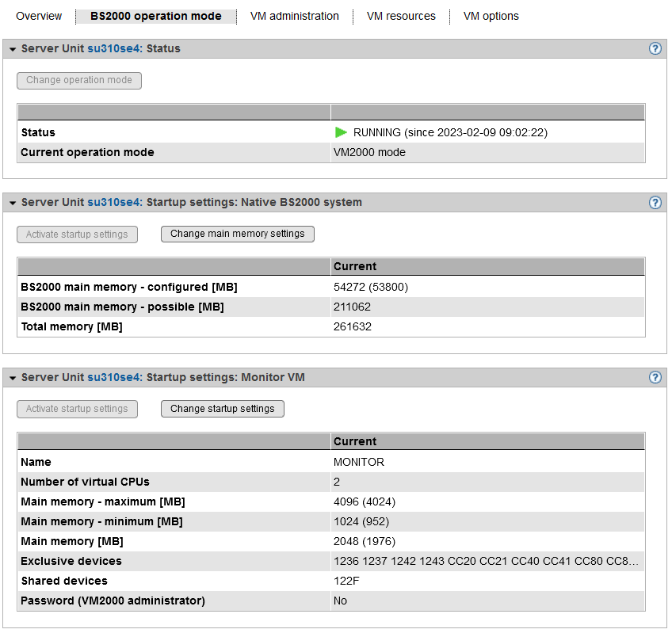
Task: Switch to the Overview tab
Action: pyautogui.click(x=39, y=16)
